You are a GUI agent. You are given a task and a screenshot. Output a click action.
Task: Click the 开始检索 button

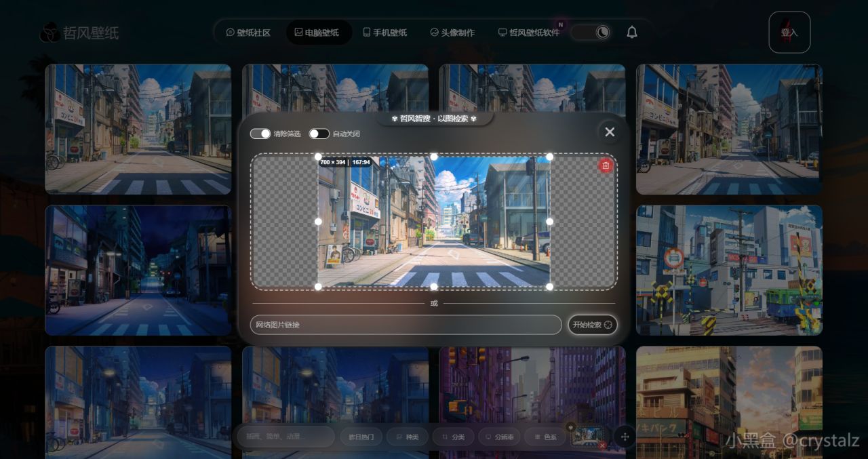click(x=593, y=325)
